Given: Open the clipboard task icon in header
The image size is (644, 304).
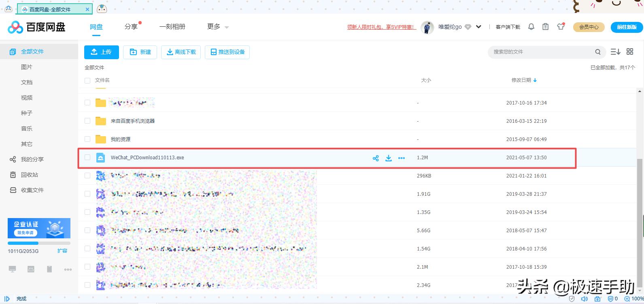Looking at the screenshot, I should [x=546, y=27].
